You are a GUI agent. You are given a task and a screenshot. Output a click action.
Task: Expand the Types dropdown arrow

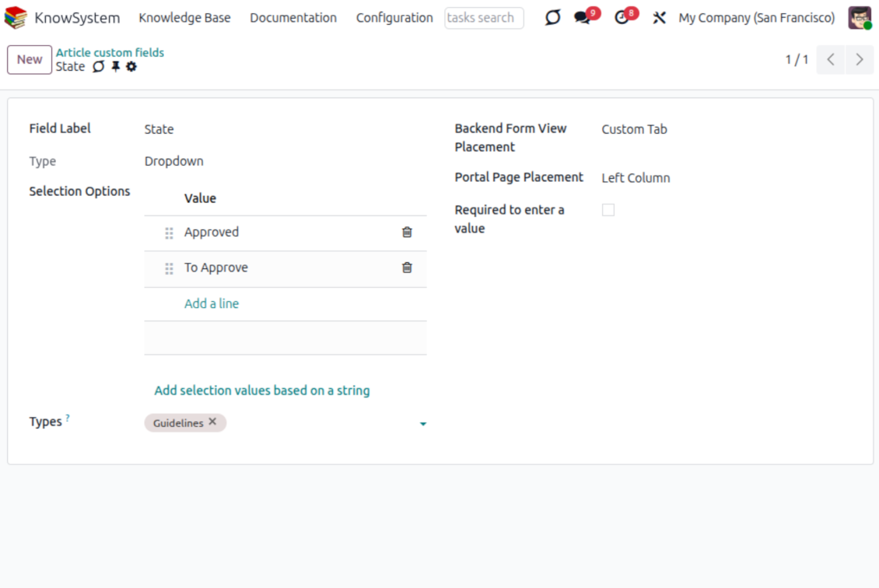tap(423, 424)
